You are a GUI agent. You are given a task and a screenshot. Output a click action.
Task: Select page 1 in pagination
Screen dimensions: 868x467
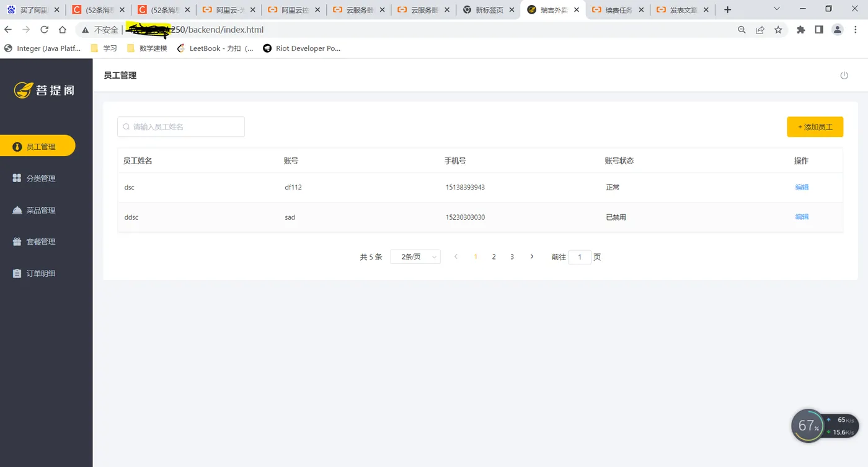click(x=476, y=257)
